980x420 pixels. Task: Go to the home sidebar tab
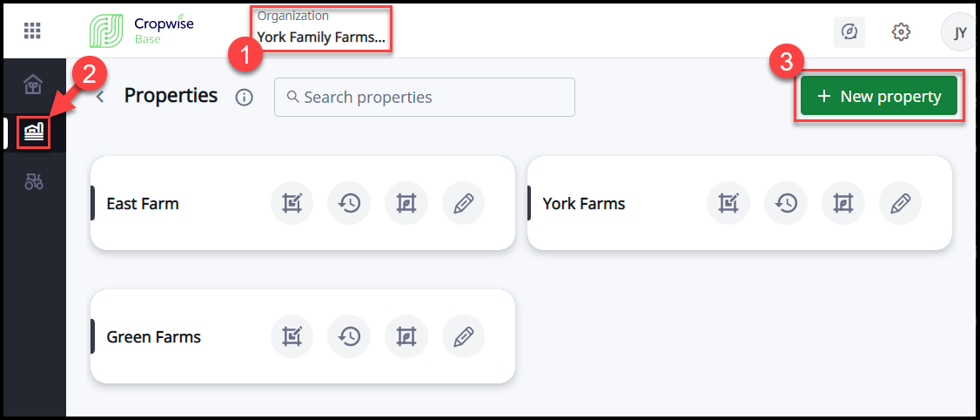(x=33, y=85)
